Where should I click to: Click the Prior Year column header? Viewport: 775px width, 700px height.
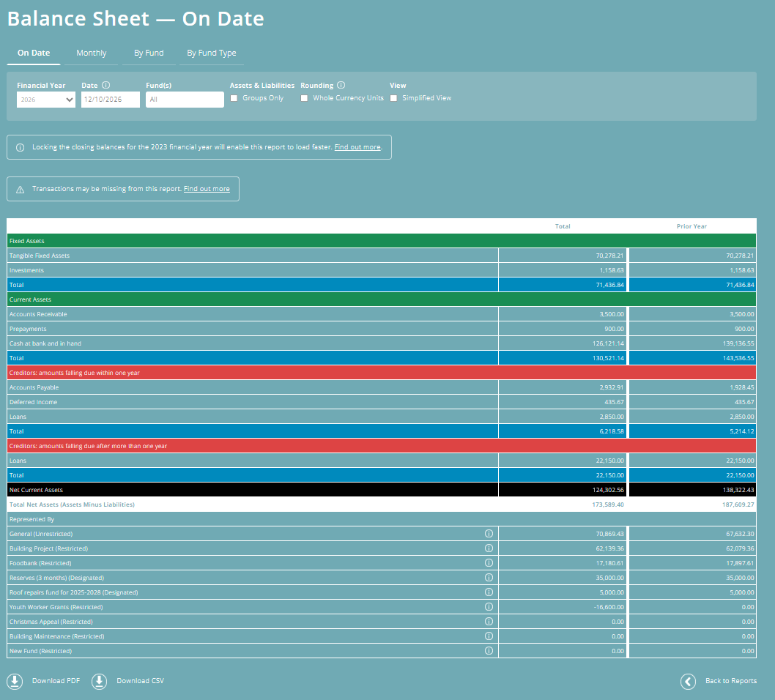[691, 226]
